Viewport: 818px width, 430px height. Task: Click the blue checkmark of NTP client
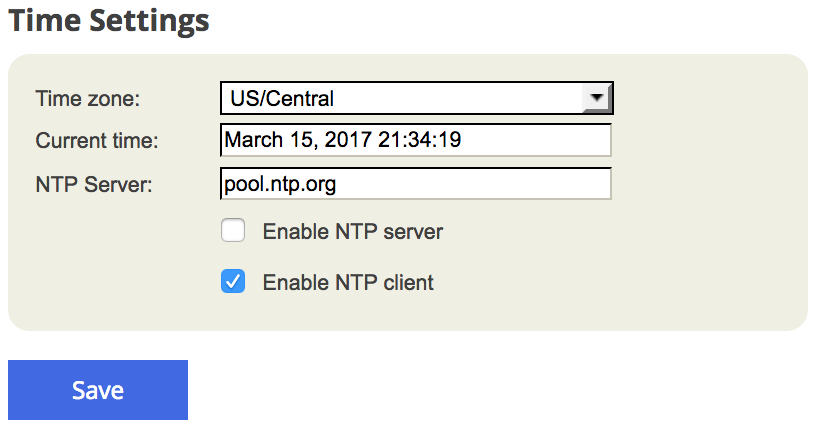tap(233, 281)
